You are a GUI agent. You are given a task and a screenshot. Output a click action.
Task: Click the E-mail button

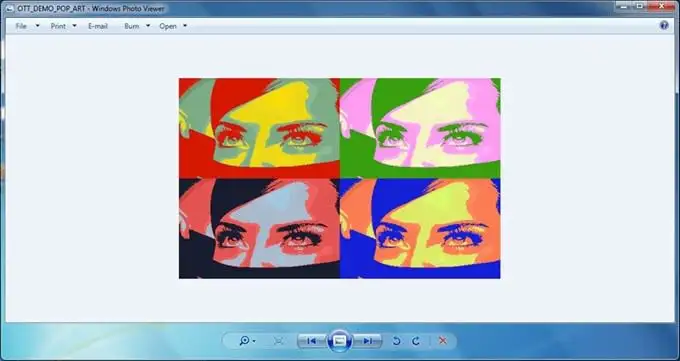coord(98,26)
